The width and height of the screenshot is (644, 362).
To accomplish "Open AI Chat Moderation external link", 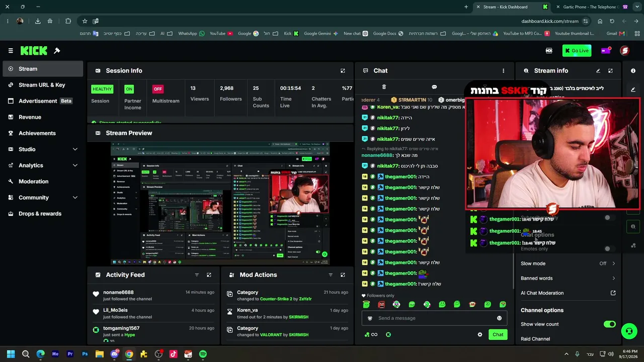I will pos(613,293).
